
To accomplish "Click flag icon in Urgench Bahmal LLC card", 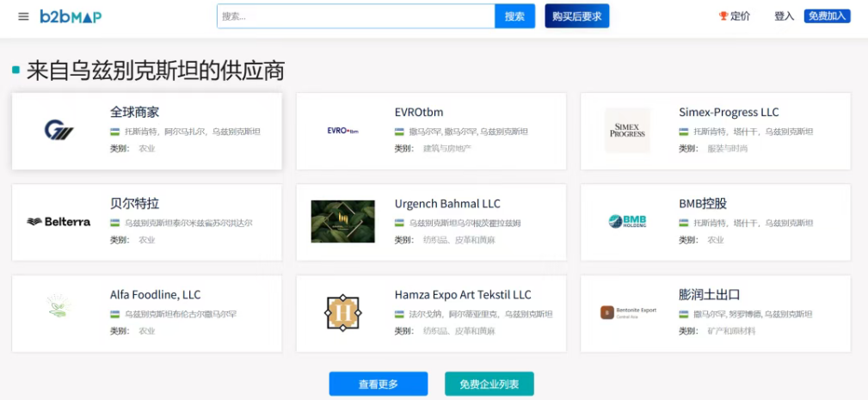I will [x=399, y=223].
